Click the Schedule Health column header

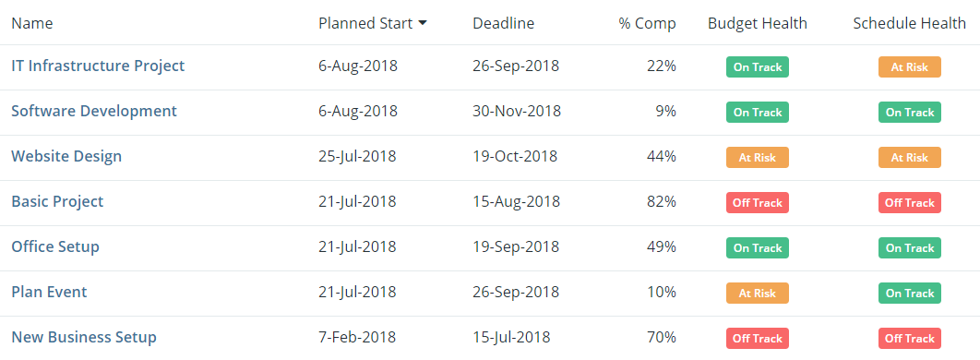point(910,24)
